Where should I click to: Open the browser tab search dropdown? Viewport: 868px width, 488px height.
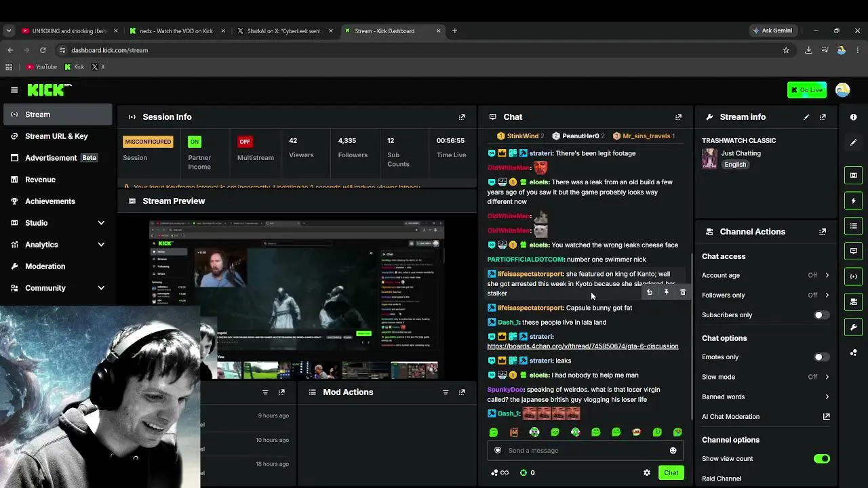(x=9, y=30)
